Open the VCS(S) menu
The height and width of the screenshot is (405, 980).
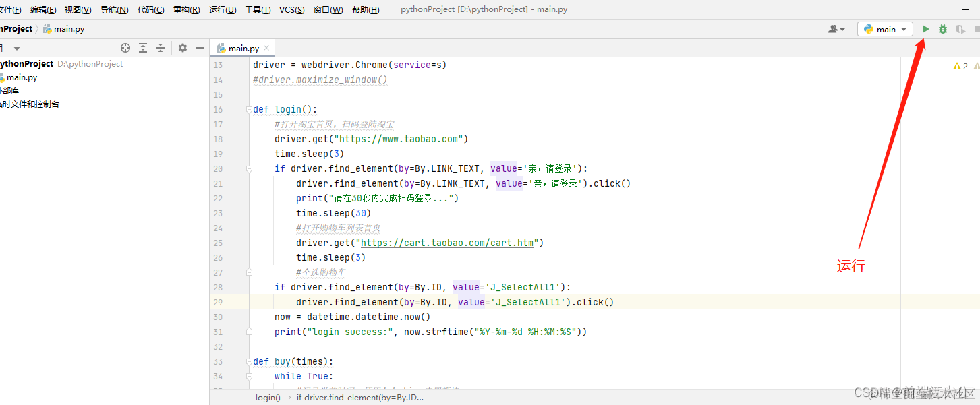click(x=292, y=10)
